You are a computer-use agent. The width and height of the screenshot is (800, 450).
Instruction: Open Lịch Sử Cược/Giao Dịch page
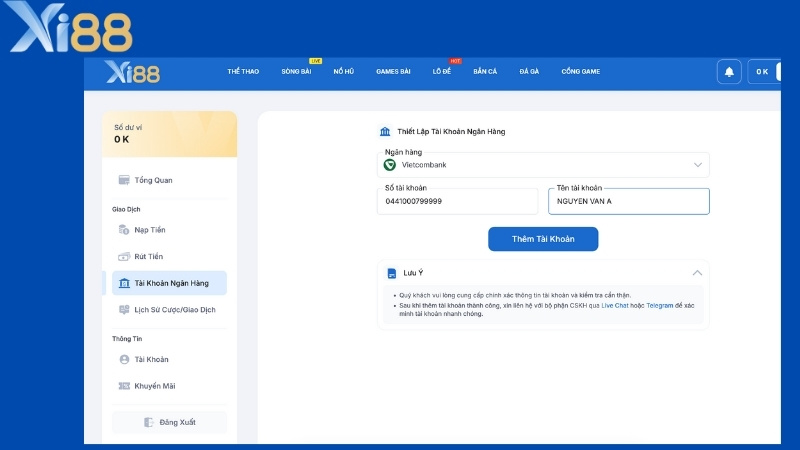[169, 310]
